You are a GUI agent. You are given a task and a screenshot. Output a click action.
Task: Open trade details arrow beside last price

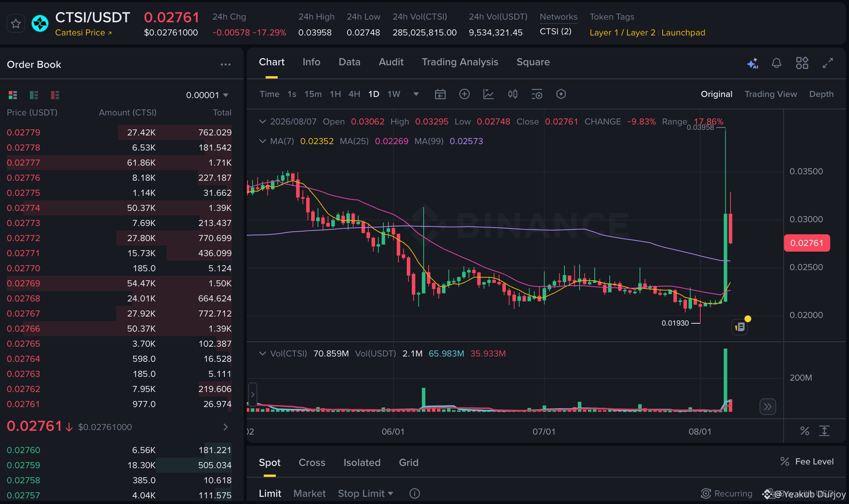pyautogui.click(x=226, y=427)
